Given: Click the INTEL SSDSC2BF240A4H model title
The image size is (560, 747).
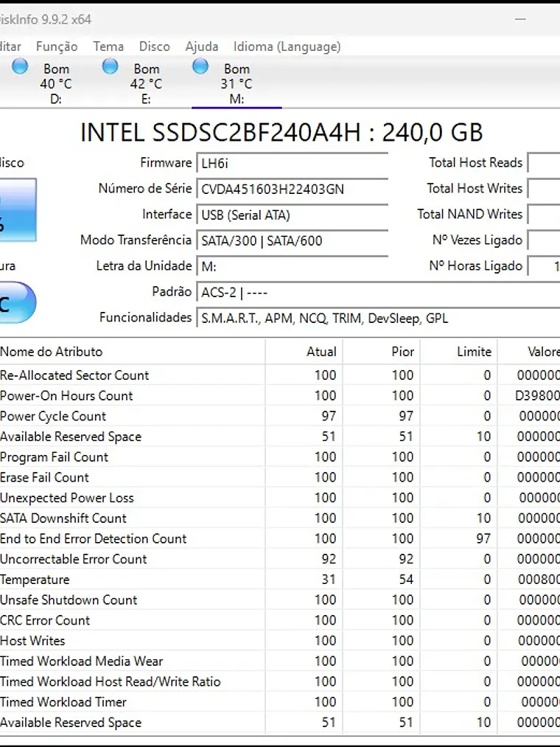Looking at the screenshot, I should pos(281,133).
